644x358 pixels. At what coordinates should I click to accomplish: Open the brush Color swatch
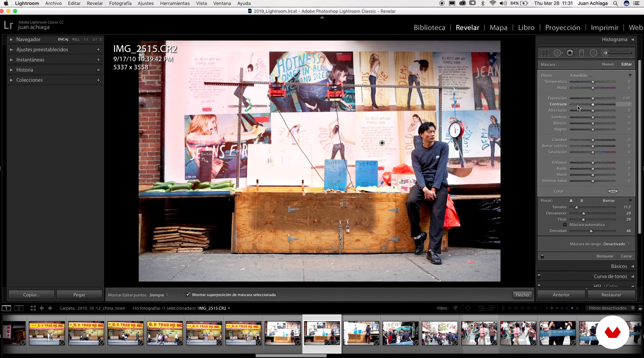click(613, 191)
